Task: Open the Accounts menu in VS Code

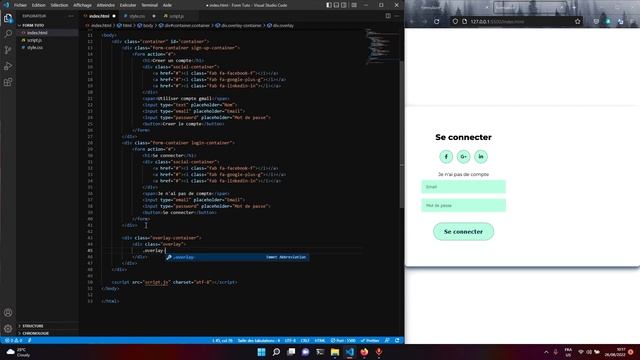Action: 8,313
